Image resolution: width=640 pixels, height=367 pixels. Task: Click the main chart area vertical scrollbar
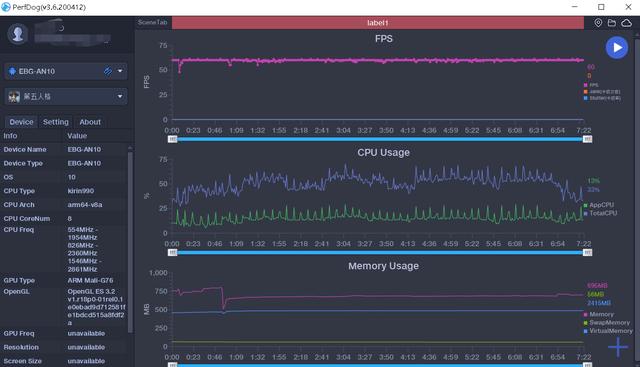tap(637, 199)
